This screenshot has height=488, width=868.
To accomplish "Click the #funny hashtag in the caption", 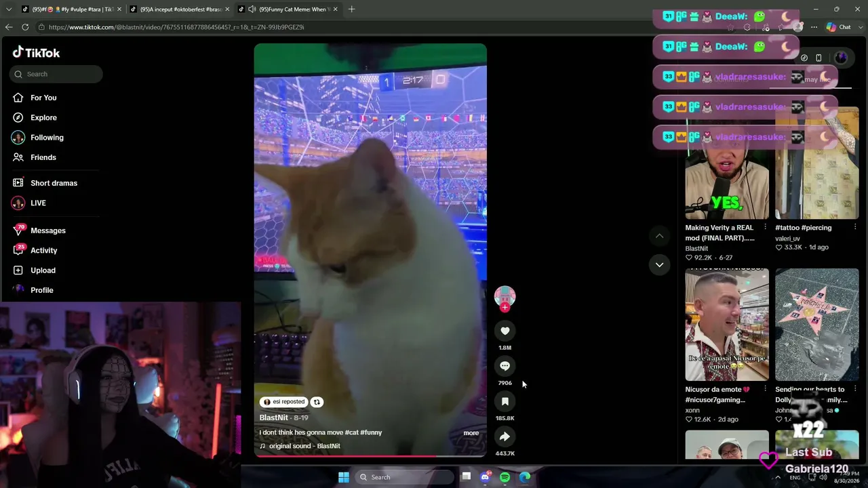I will click(x=371, y=432).
